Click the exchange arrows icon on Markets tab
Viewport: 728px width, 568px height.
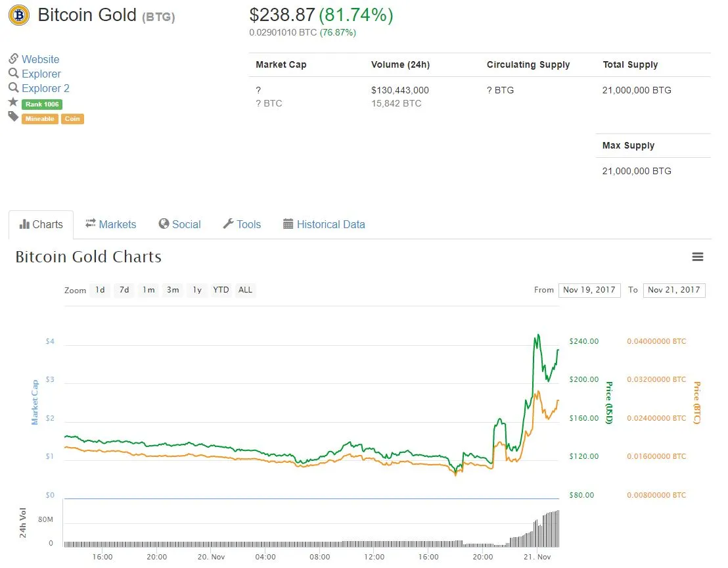91,224
